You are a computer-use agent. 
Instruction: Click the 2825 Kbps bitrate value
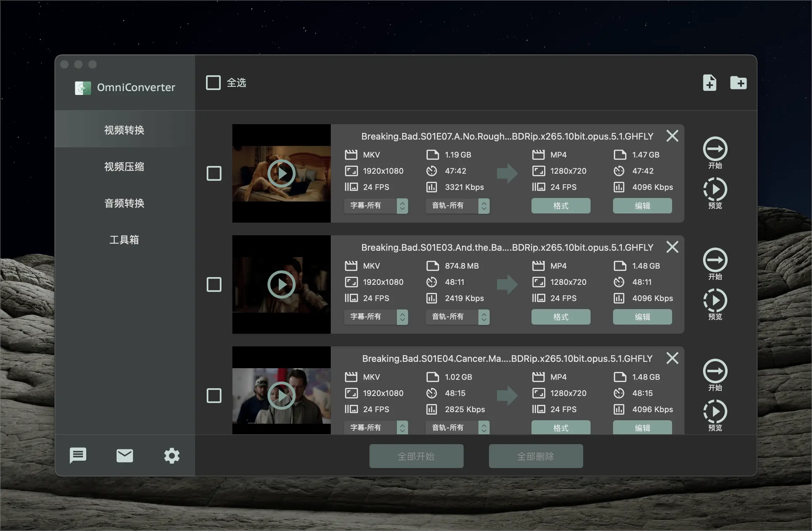point(465,409)
